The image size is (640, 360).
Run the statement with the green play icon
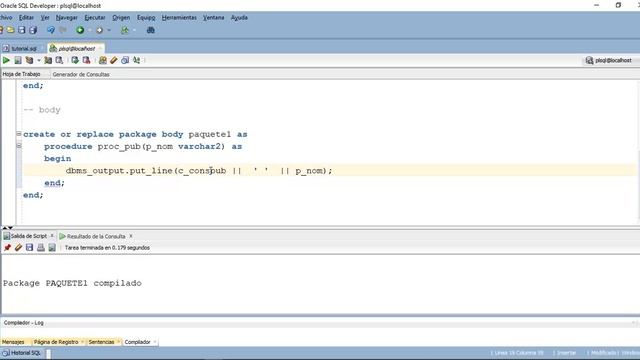point(6,60)
